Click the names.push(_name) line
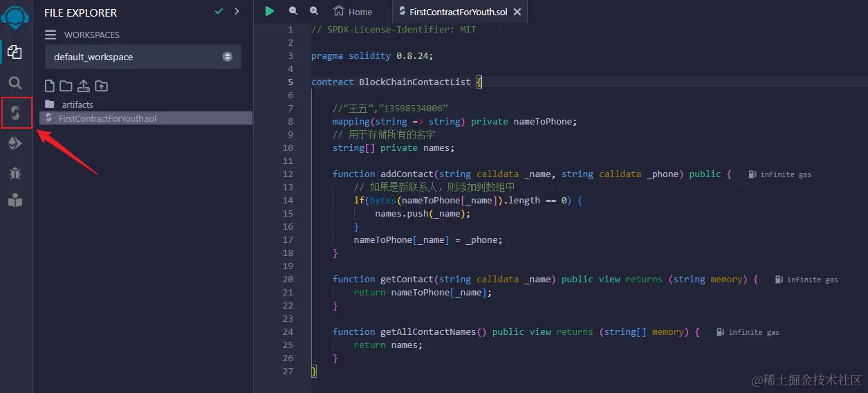This screenshot has width=868, height=393. (423, 214)
